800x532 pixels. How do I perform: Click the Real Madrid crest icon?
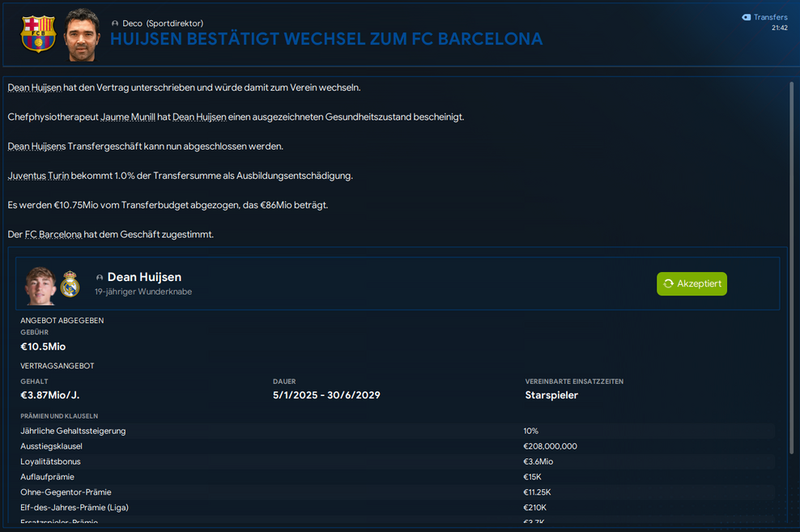pos(70,284)
